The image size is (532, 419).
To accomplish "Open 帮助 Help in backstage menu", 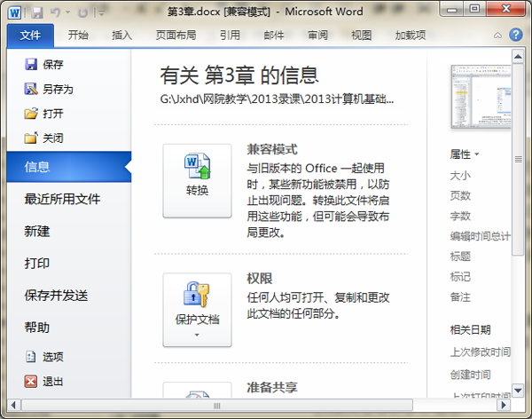I will point(37,328).
